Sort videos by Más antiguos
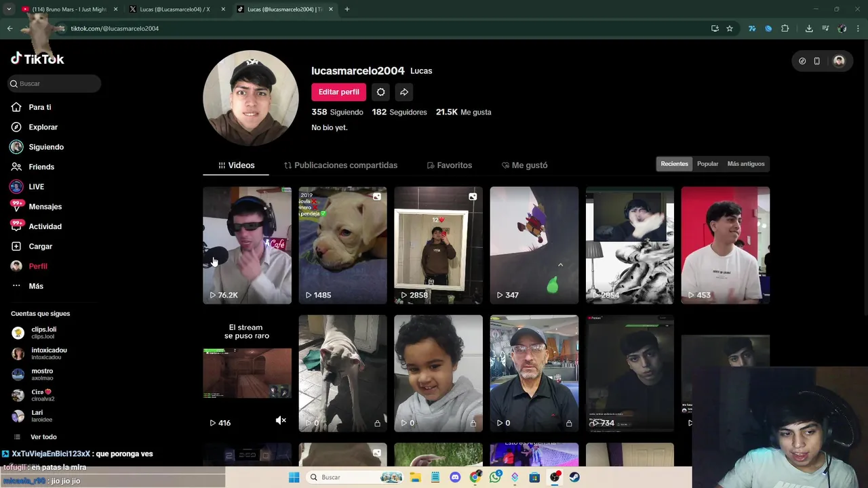This screenshot has width=868, height=488. tap(745, 164)
